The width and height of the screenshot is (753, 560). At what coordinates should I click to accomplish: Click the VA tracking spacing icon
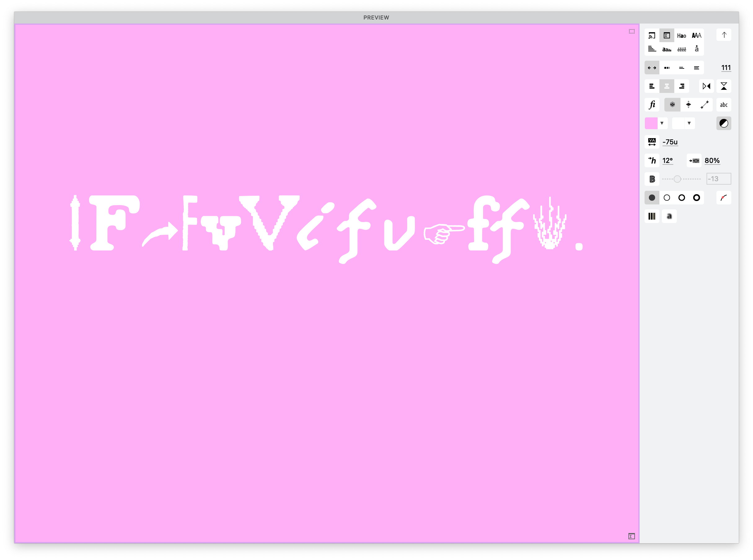pyautogui.click(x=652, y=142)
